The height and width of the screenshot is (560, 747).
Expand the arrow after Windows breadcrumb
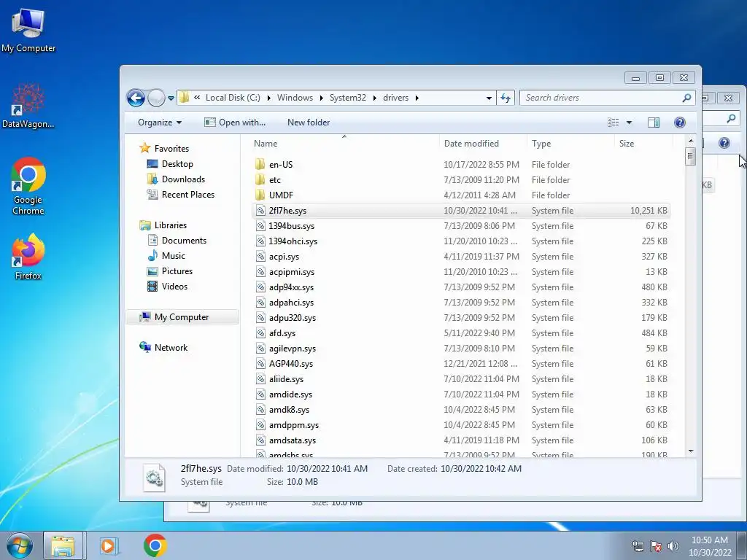(x=321, y=98)
